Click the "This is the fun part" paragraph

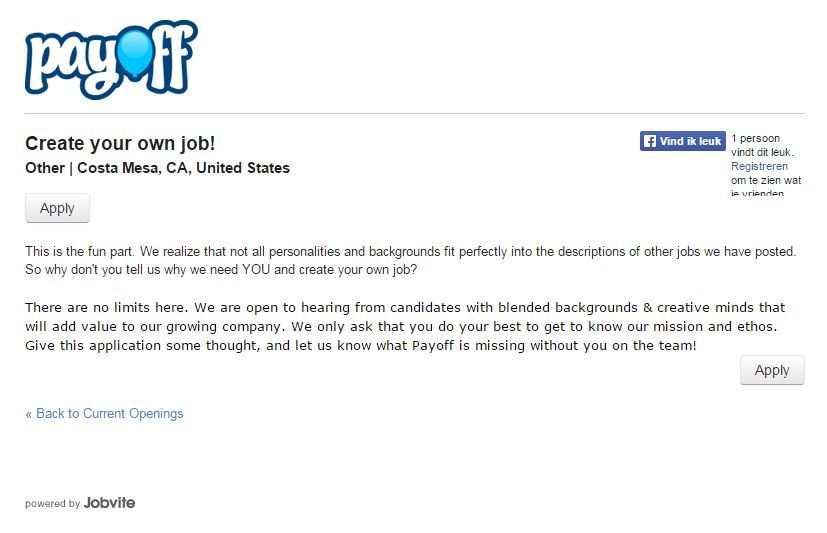pos(410,260)
